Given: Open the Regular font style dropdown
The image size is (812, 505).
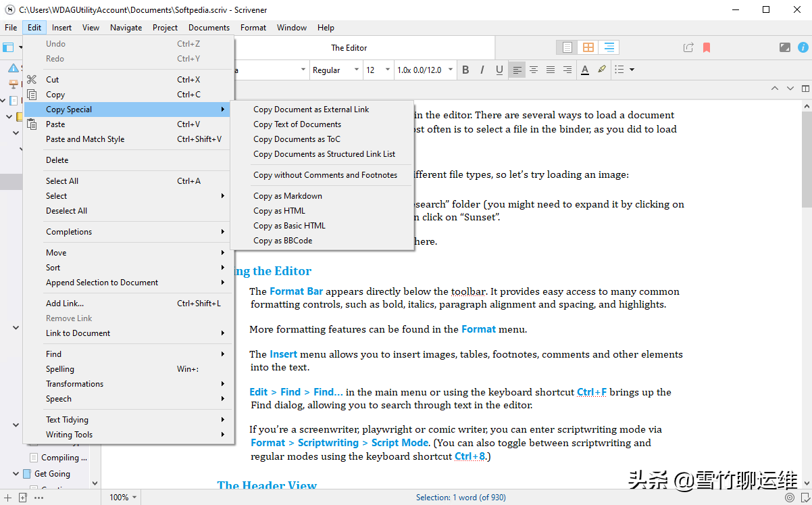Looking at the screenshot, I should [x=336, y=70].
